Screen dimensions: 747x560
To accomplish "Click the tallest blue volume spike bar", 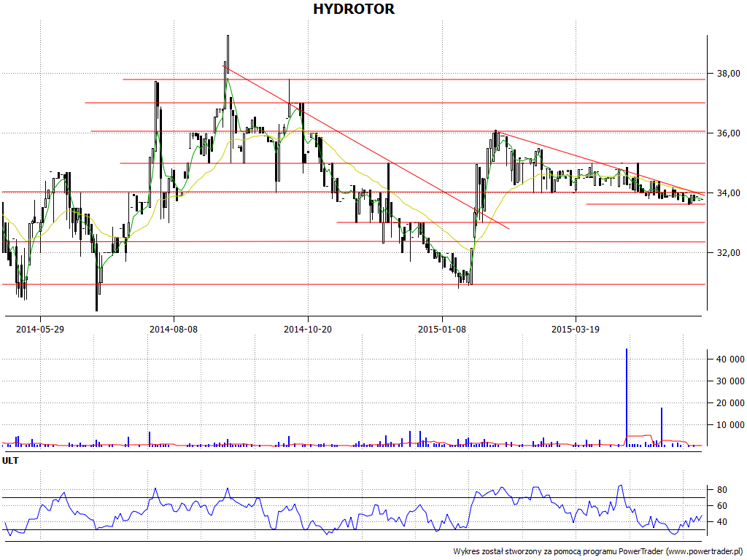I will [627, 397].
